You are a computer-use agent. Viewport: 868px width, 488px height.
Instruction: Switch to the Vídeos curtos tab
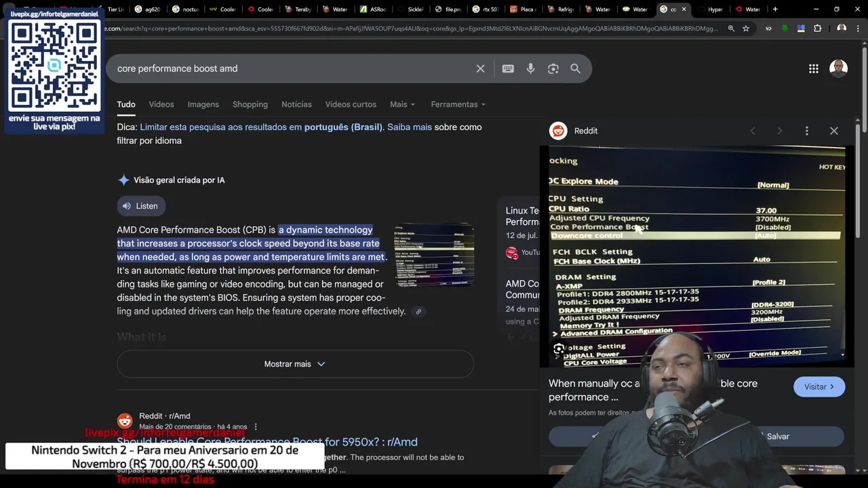(x=351, y=104)
